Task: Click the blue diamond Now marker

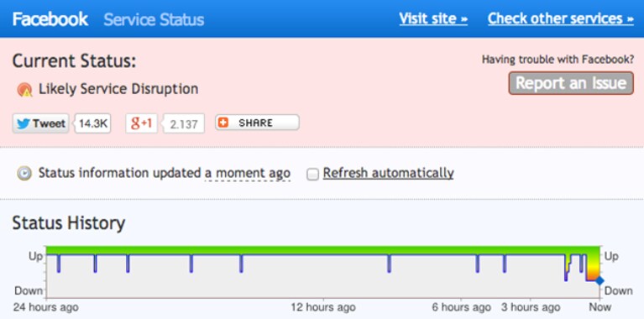Action: tap(599, 281)
